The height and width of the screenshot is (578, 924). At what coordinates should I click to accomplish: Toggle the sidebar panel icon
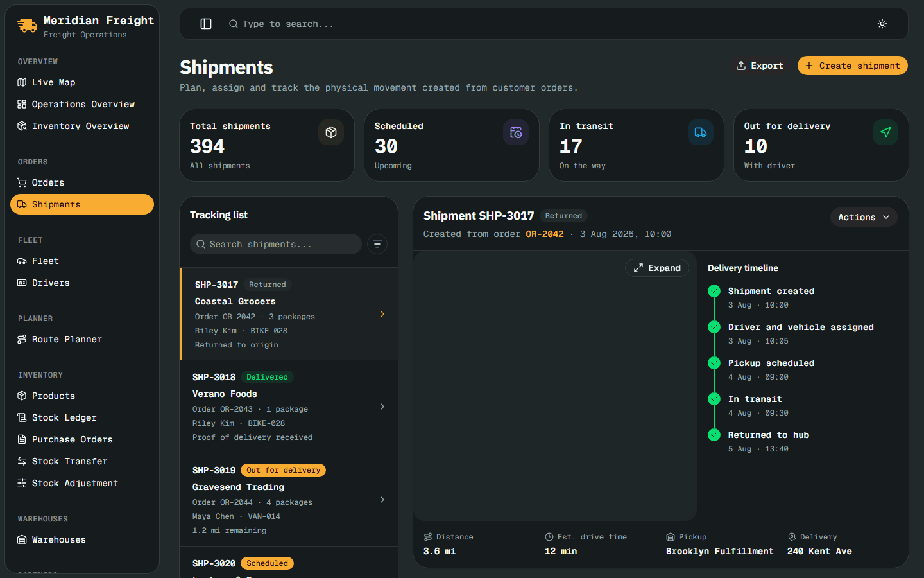click(206, 24)
